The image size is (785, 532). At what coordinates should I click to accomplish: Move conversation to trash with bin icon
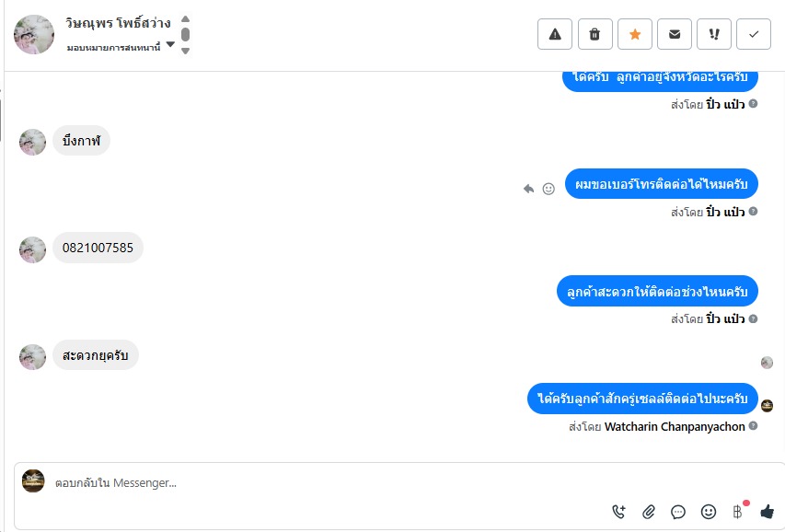point(595,34)
